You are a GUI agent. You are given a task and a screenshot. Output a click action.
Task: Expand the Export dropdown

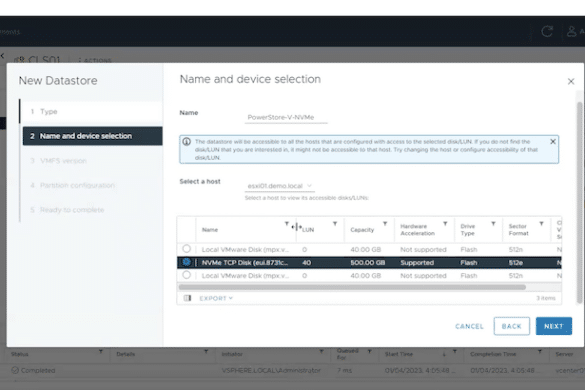coord(216,298)
